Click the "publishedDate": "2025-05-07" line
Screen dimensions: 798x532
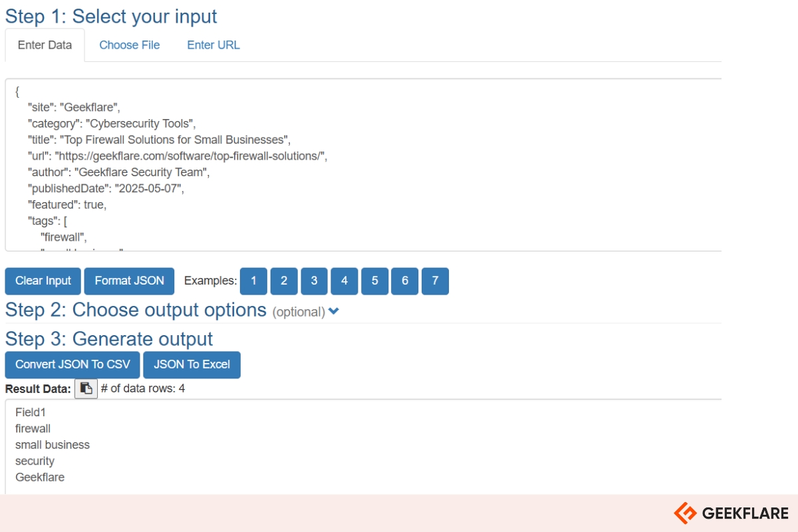point(105,189)
